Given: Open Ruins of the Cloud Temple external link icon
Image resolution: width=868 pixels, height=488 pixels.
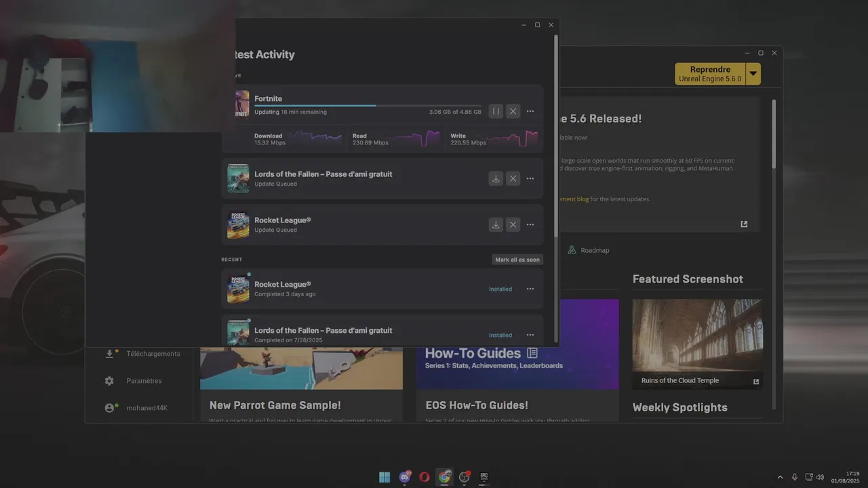Looking at the screenshot, I should tap(756, 382).
